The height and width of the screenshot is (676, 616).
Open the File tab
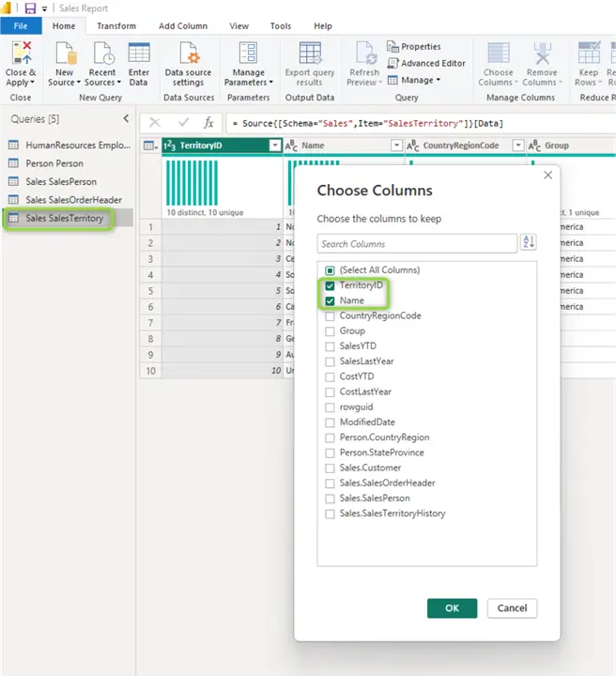click(21, 26)
